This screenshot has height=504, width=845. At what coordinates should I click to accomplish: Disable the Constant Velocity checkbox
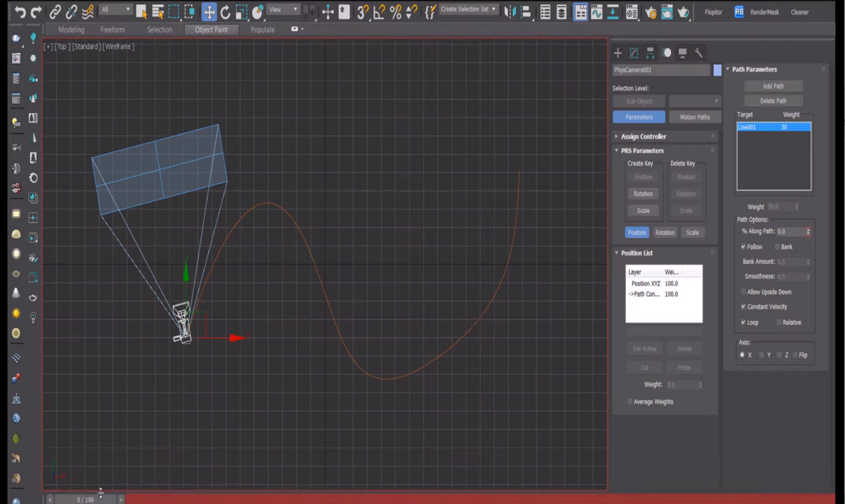744,307
